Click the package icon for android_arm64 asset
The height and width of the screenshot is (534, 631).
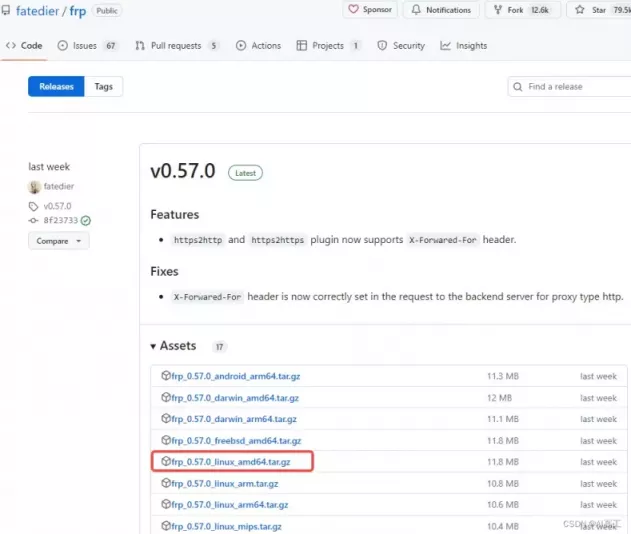coord(167,376)
